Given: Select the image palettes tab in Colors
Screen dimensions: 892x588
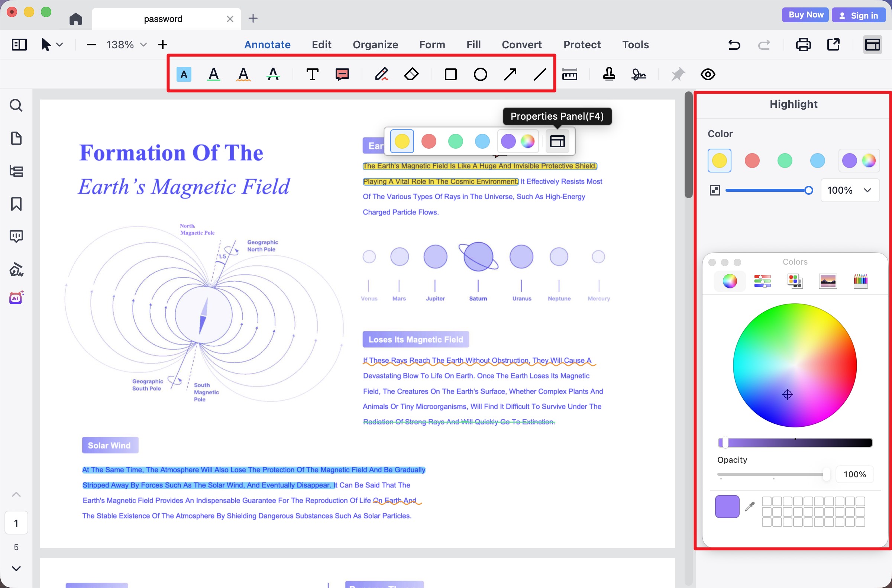Looking at the screenshot, I should (x=827, y=281).
